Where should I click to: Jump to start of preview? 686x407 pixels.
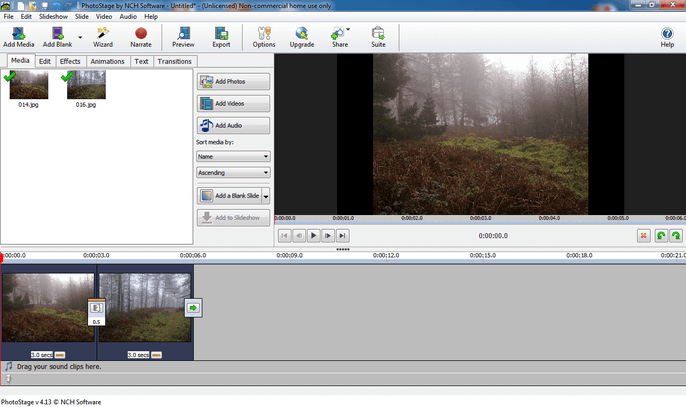(x=284, y=235)
